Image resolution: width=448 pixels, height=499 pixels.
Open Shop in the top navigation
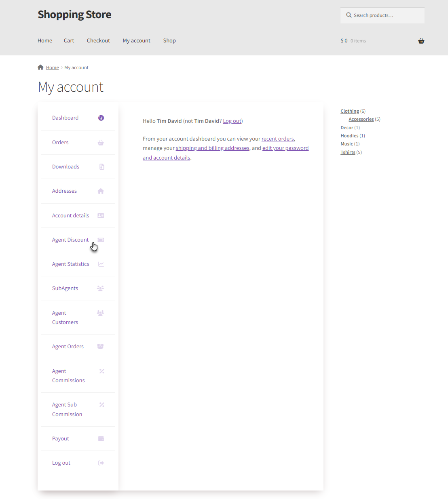(169, 41)
